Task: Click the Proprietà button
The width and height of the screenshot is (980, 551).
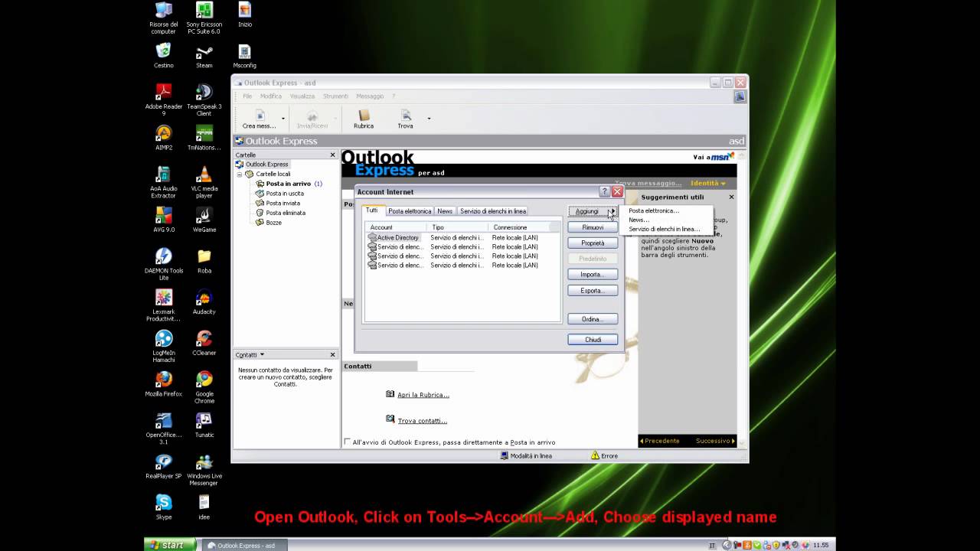Action: click(x=593, y=243)
